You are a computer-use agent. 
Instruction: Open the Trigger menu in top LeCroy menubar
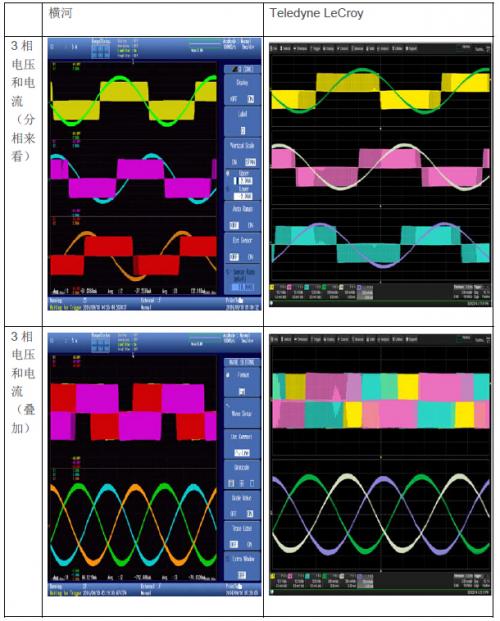[x=315, y=48]
